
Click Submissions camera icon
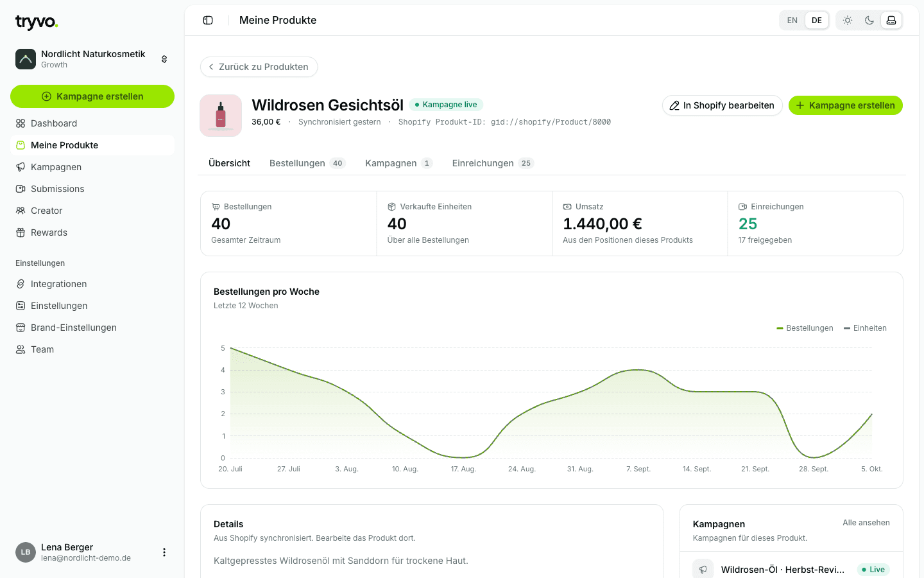point(21,189)
